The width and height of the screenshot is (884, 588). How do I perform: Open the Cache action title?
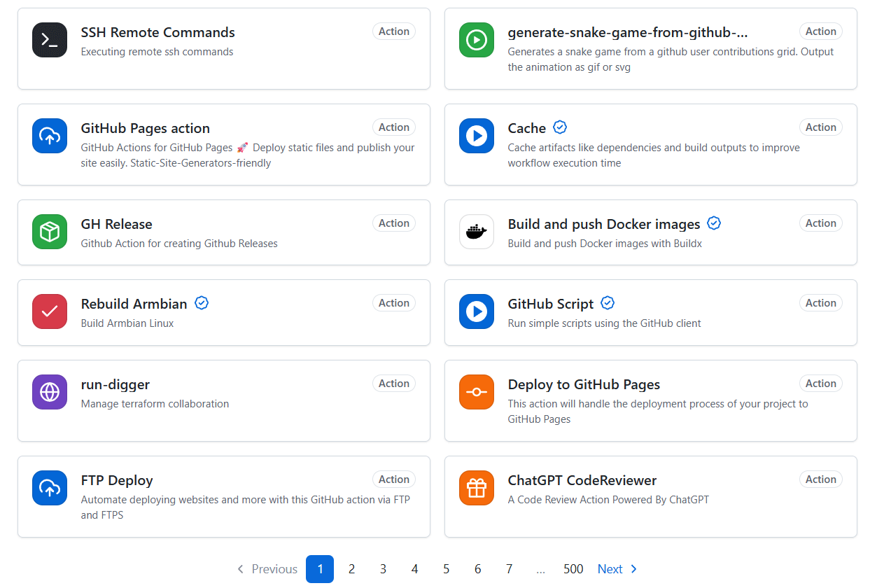[x=527, y=128]
